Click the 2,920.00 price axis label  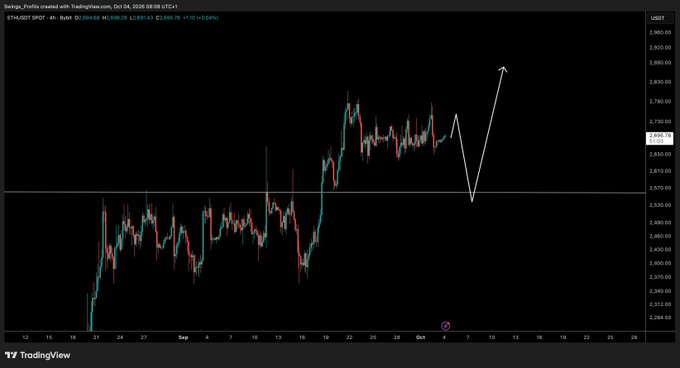pos(660,47)
